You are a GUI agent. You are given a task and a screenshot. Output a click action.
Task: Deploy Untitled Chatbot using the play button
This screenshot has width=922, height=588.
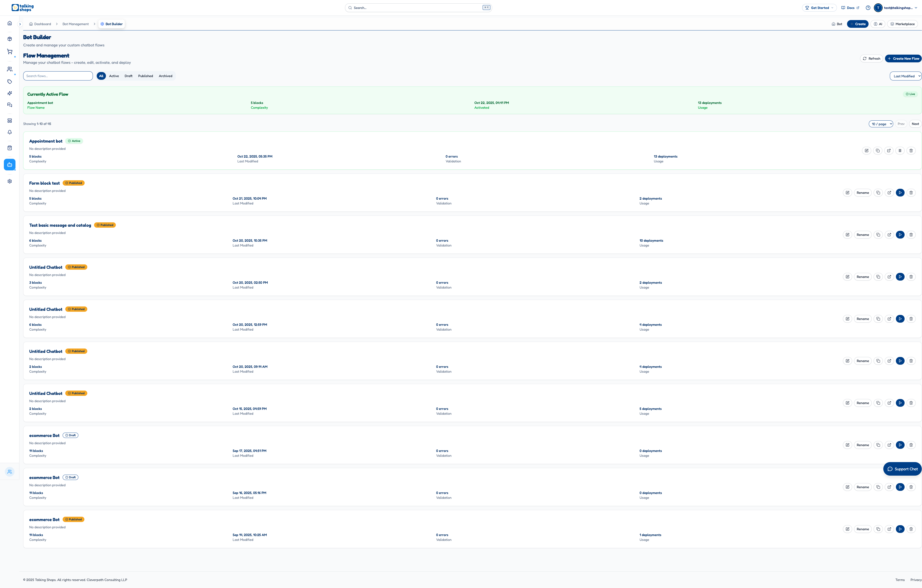(x=900, y=277)
